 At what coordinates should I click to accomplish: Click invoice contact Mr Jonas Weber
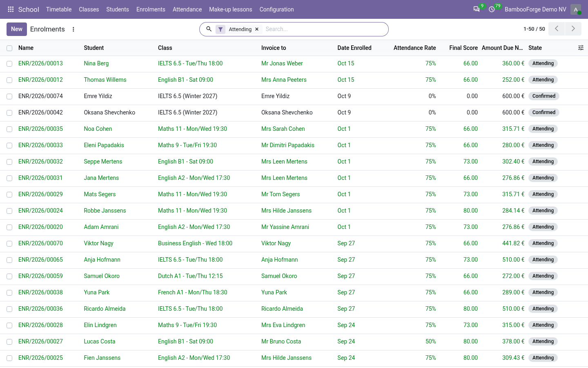282,63
